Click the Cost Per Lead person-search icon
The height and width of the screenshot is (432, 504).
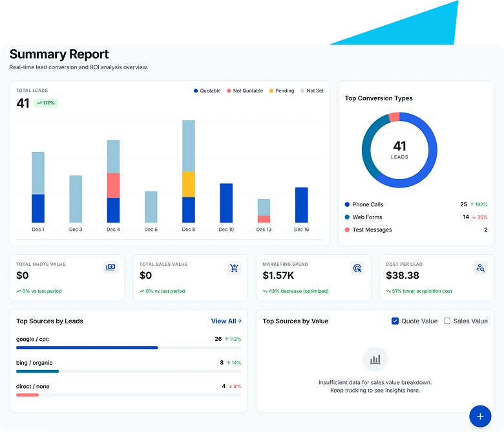[481, 268]
